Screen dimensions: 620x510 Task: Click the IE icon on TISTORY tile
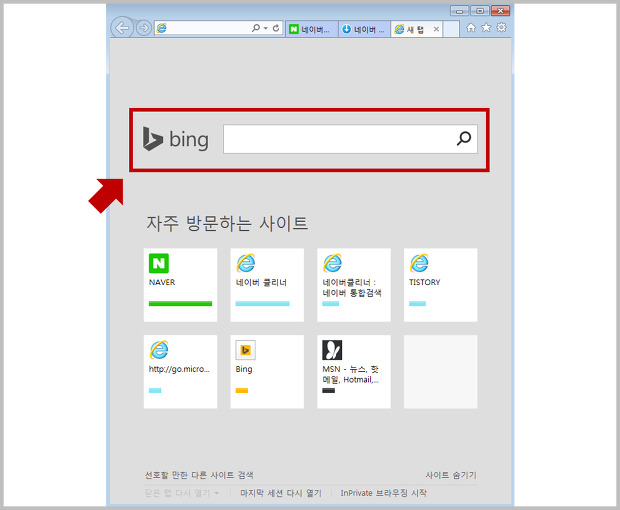pyautogui.click(x=419, y=263)
